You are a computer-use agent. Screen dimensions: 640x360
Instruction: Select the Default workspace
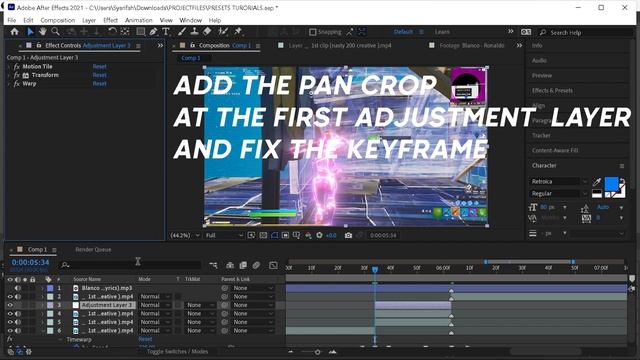pos(403,32)
